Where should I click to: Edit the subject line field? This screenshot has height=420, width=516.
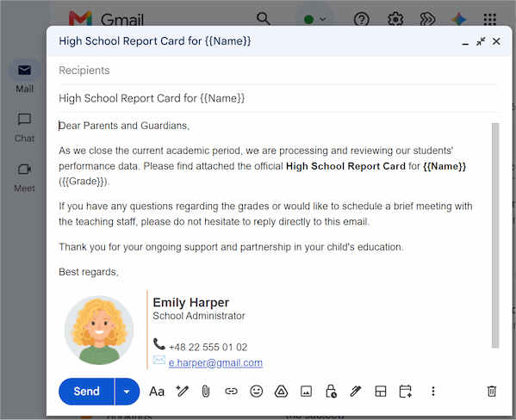pos(279,98)
